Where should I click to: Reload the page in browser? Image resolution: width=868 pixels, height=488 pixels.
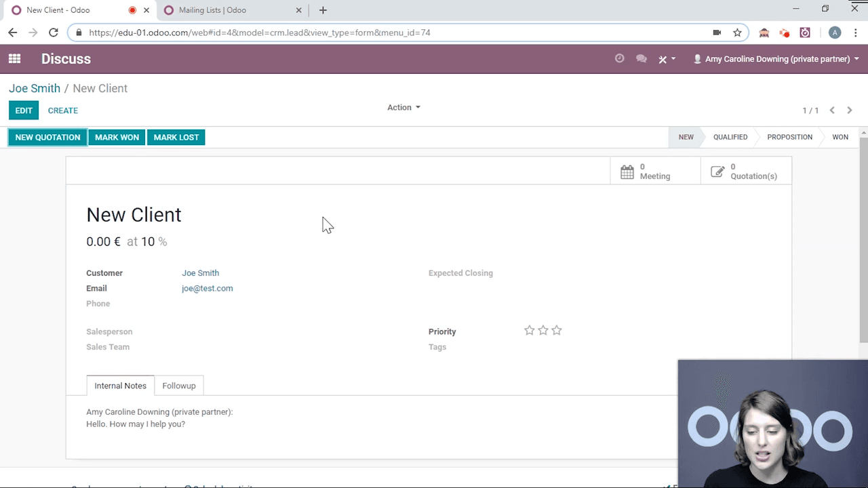coord(53,33)
